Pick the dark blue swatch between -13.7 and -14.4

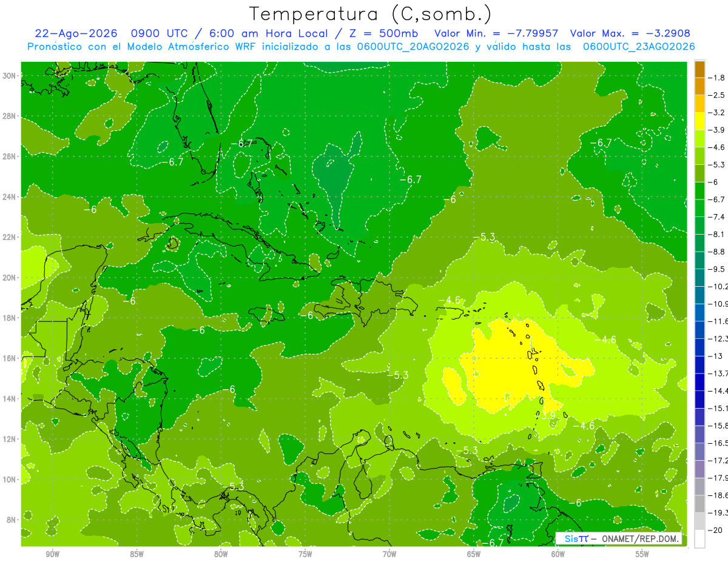point(699,382)
